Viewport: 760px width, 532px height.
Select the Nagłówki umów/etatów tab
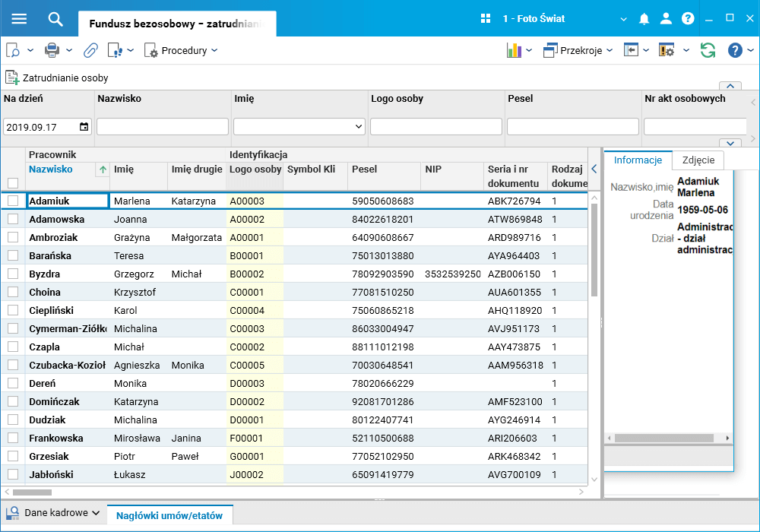169,515
